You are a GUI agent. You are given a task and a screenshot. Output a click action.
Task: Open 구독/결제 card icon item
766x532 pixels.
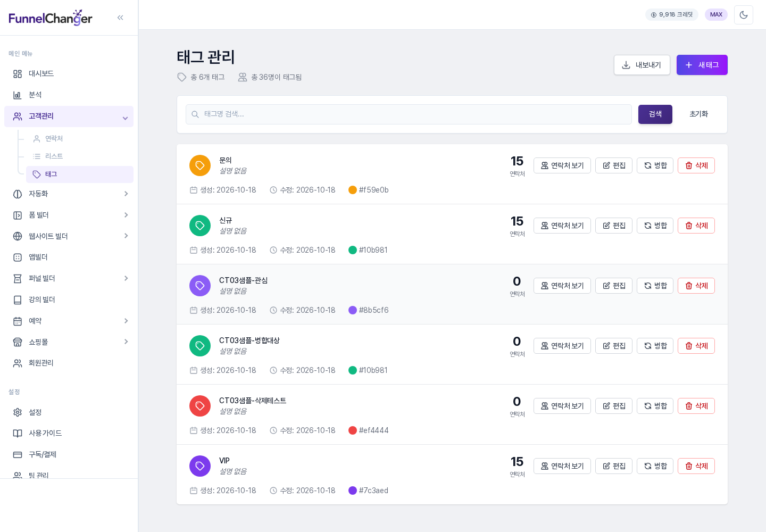coord(69,455)
